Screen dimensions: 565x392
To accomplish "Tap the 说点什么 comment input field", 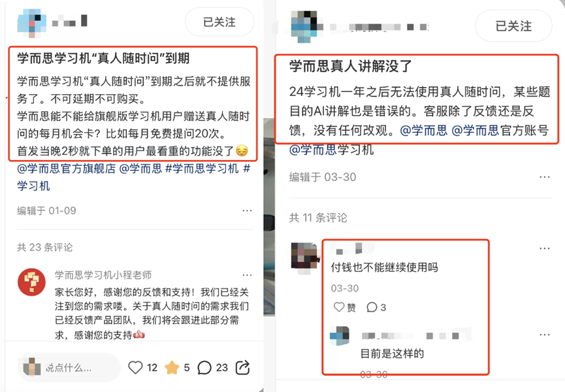I will (69, 367).
